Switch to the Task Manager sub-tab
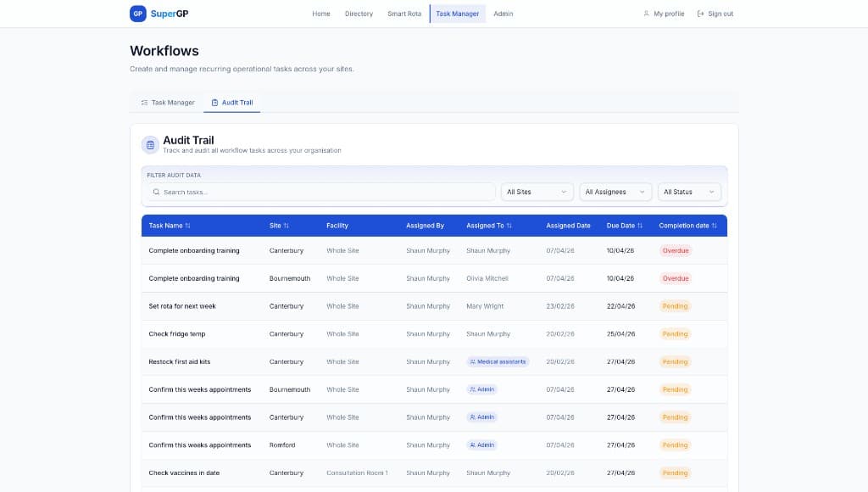Screen dimensions: 868x492 tap(168, 103)
